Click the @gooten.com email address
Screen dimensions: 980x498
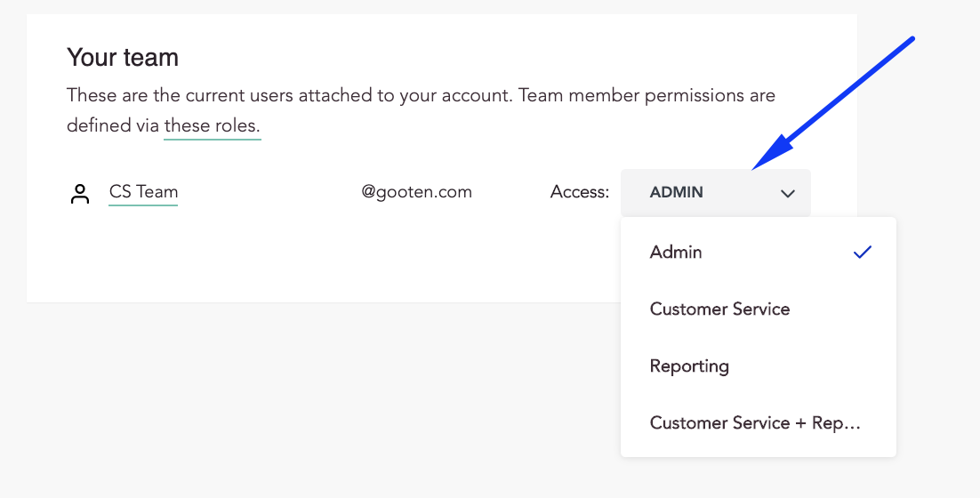pyautogui.click(x=416, y=192)
